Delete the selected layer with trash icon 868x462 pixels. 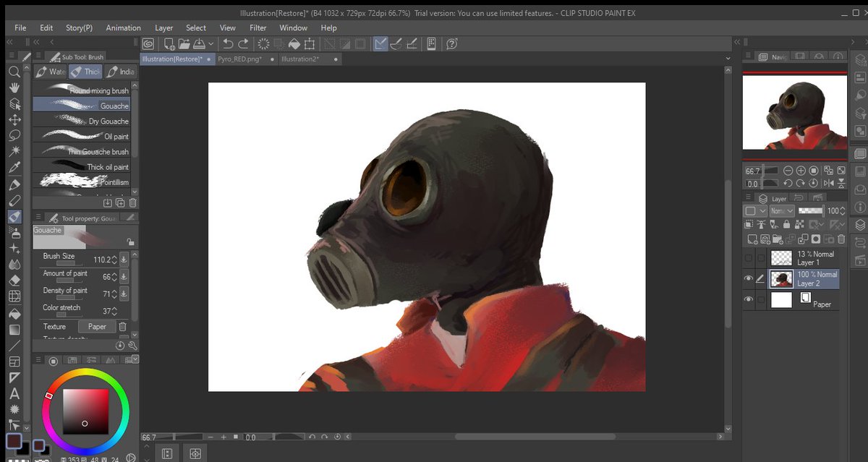point(840,239)
